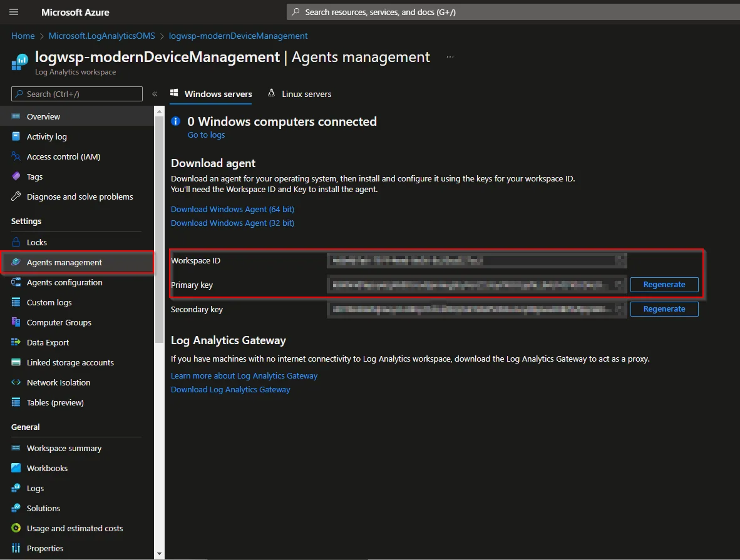Screen dimensions: 740x560
Task: Click the Log Analytics workspace logo icon
Action: [x=20, y=63]
